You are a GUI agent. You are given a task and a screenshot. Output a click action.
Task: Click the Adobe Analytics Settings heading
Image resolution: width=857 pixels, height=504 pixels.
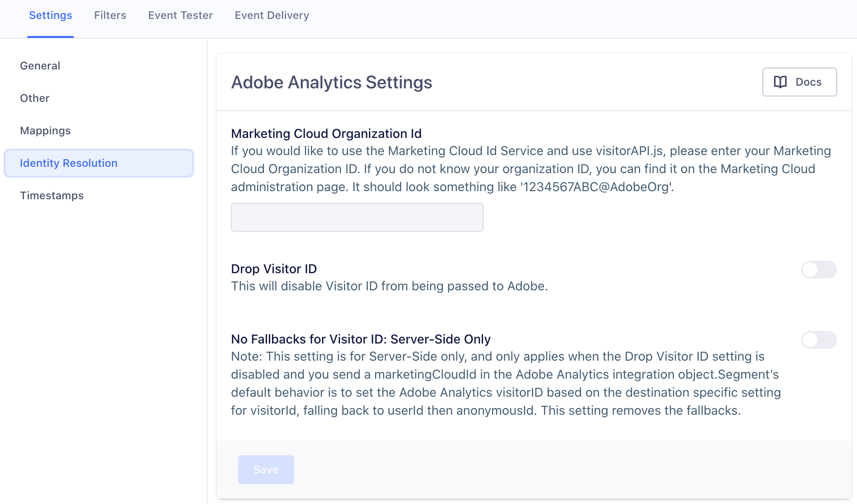(x=332, y=82)
